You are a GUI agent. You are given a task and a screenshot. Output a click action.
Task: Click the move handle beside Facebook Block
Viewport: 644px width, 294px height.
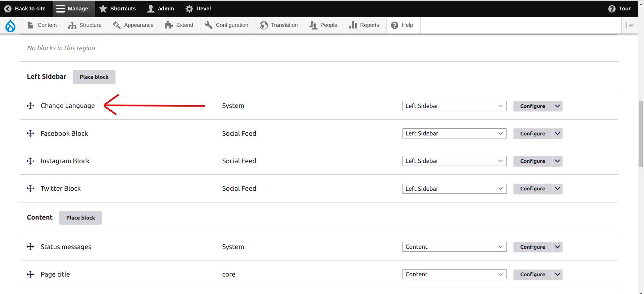31,133
